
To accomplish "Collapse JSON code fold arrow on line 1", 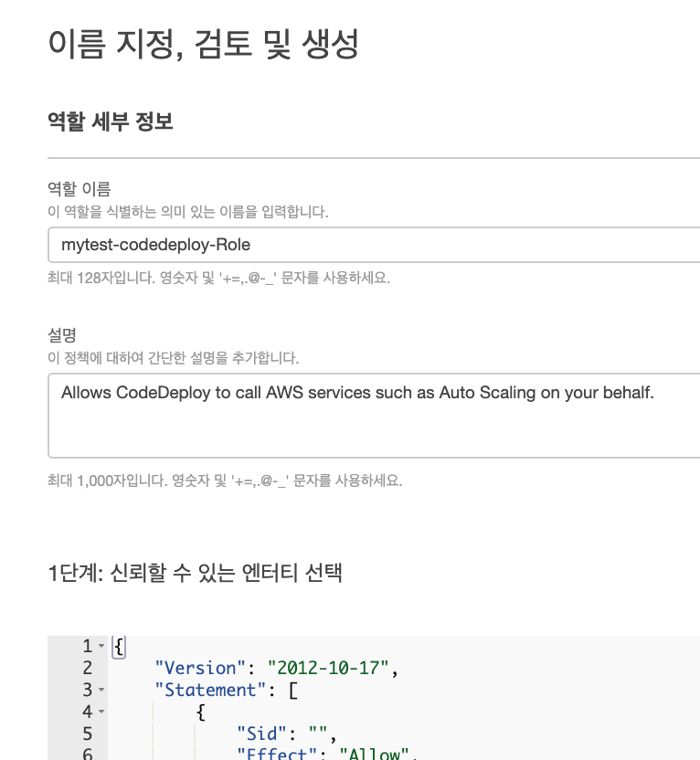I will (x=101, y=646).
